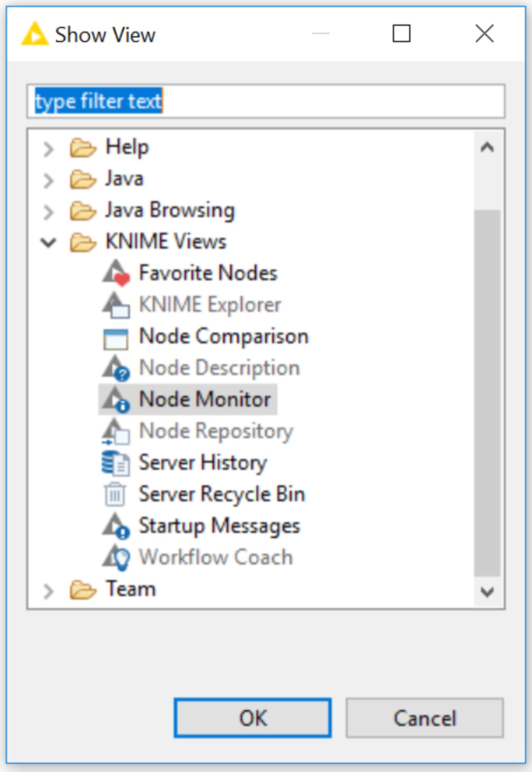Screen dimensions: 532x772
Task: Click the KNIME Views folder icon
Action: pyautogui.click(x=83, y=242)
